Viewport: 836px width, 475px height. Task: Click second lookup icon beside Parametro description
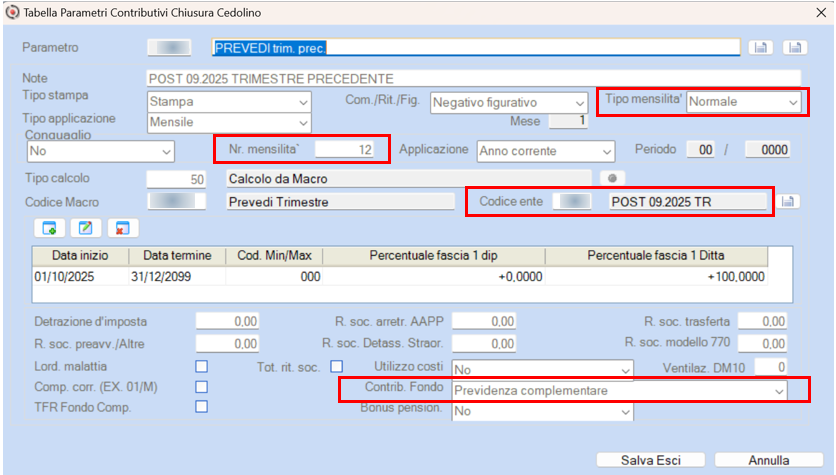pos(795,47)
